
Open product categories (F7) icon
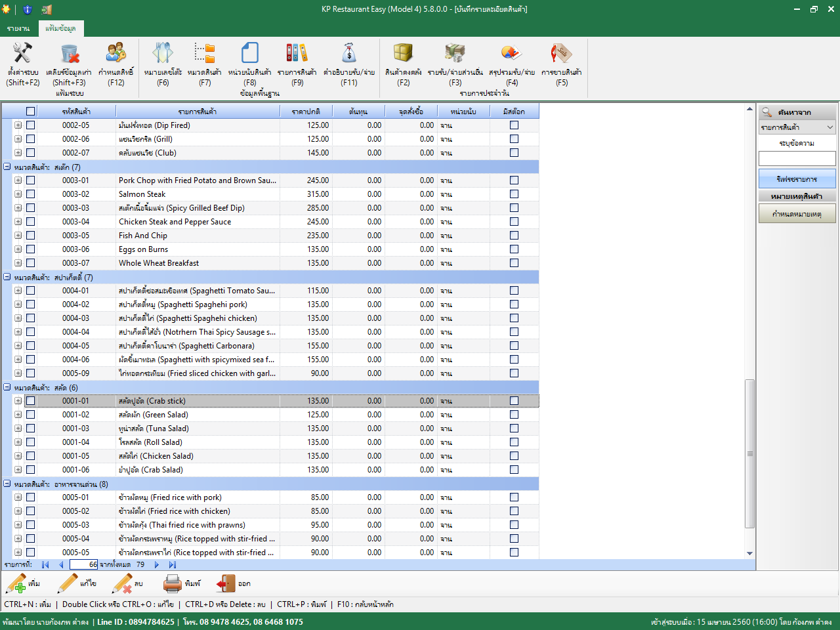(205, 53)
